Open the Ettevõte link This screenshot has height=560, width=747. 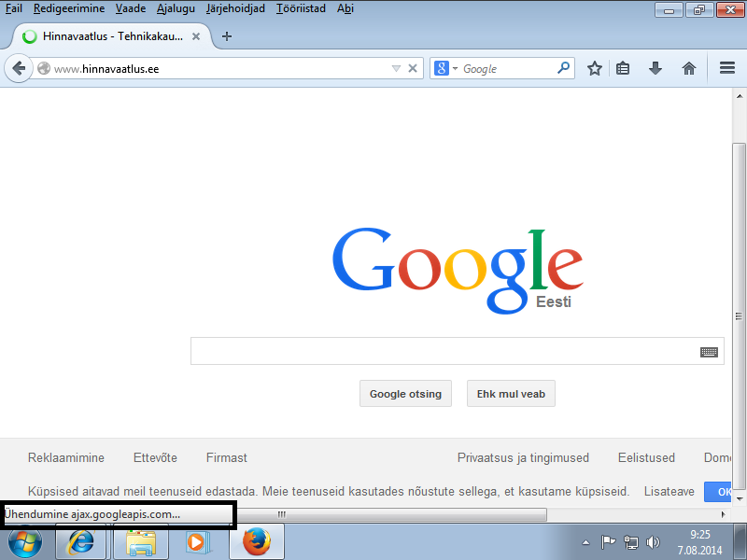(155, 457)
